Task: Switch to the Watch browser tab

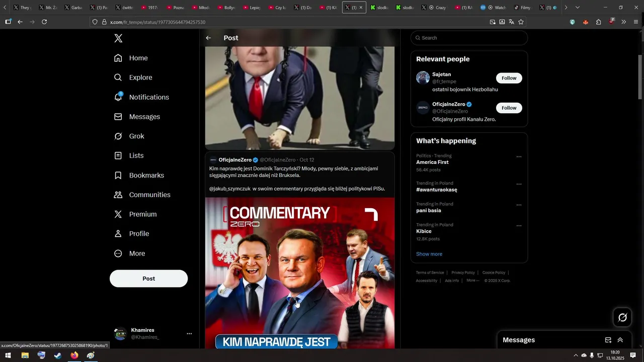Action: [494, 8]
